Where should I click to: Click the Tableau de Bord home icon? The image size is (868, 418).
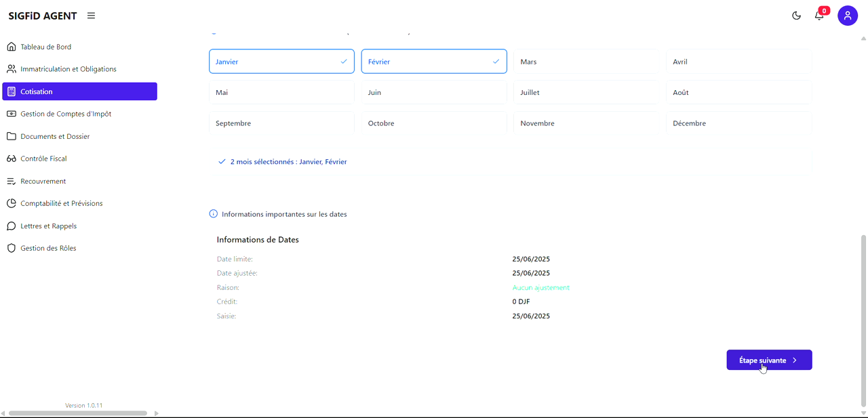tap(12, 47)
